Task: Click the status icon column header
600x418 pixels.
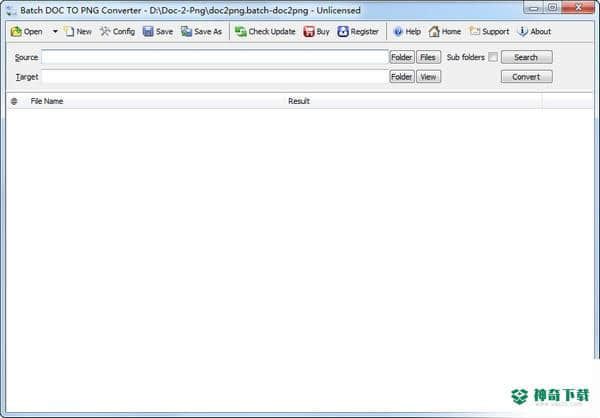Action: point(14,101)
